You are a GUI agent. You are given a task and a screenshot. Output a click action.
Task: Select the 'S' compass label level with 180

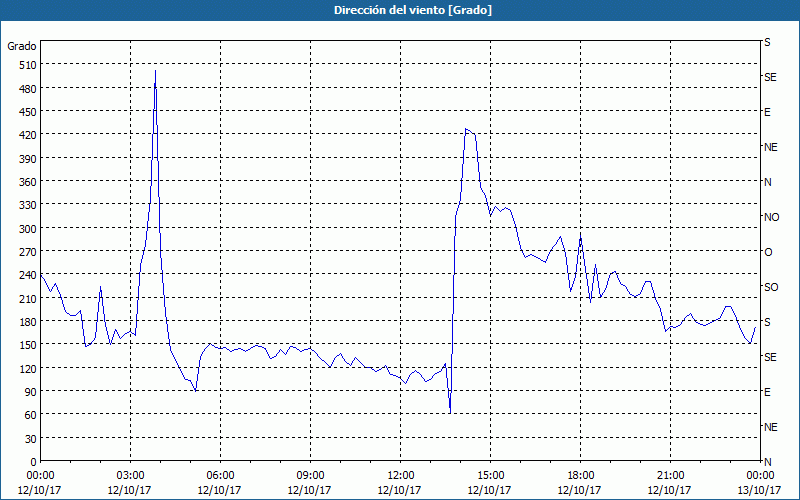click(767, 322)
